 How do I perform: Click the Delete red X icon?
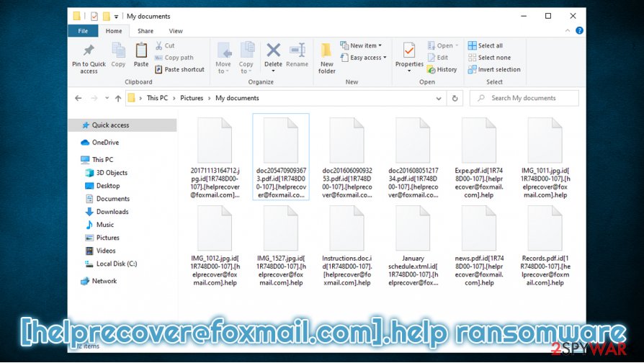[x=273, y=50]
